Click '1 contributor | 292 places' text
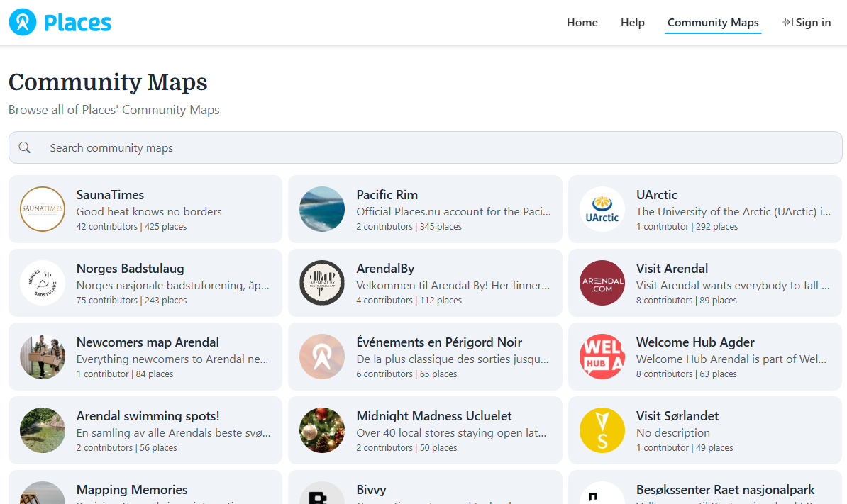 click(687, 227)
